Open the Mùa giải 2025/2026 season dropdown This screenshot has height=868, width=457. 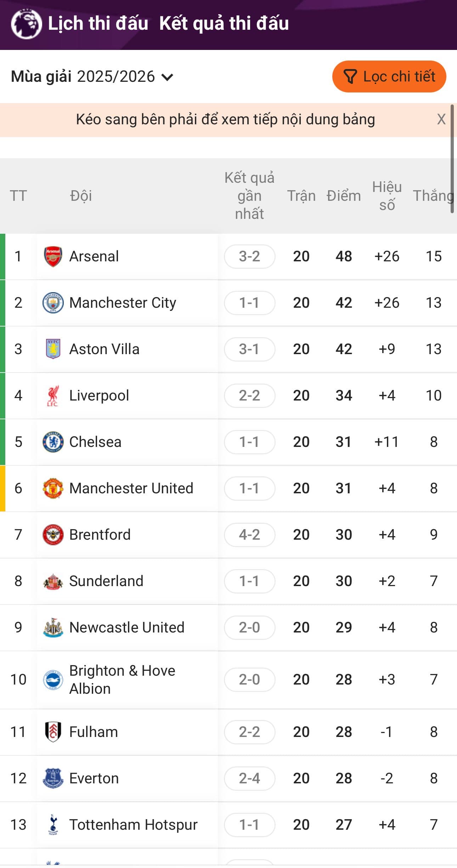tap(92, 77)
